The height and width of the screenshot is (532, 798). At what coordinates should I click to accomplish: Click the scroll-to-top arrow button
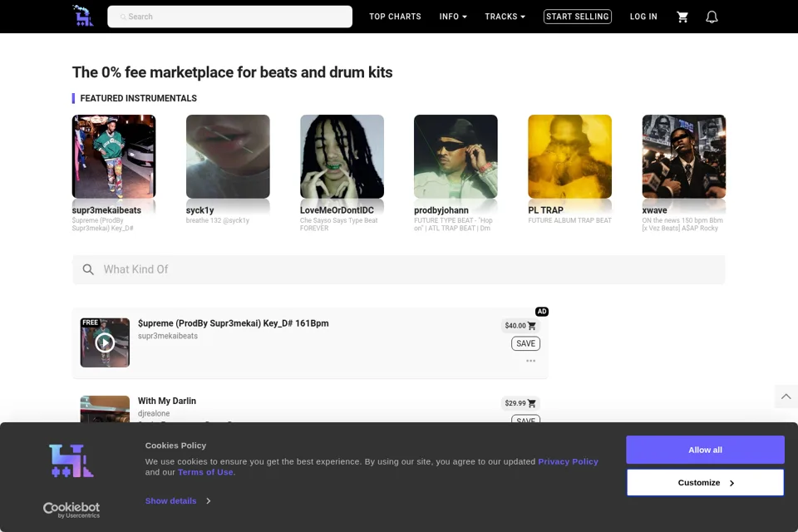[786, 396]
